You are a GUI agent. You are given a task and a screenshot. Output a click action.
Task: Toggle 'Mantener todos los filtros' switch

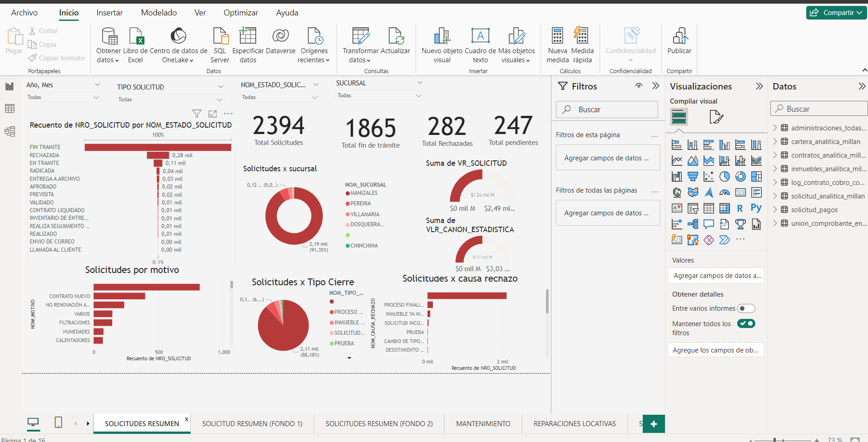tap(746, 323)
